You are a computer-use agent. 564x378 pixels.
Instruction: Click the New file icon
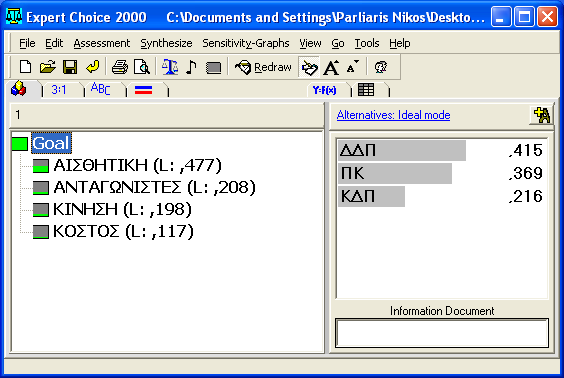coord(25,67)
